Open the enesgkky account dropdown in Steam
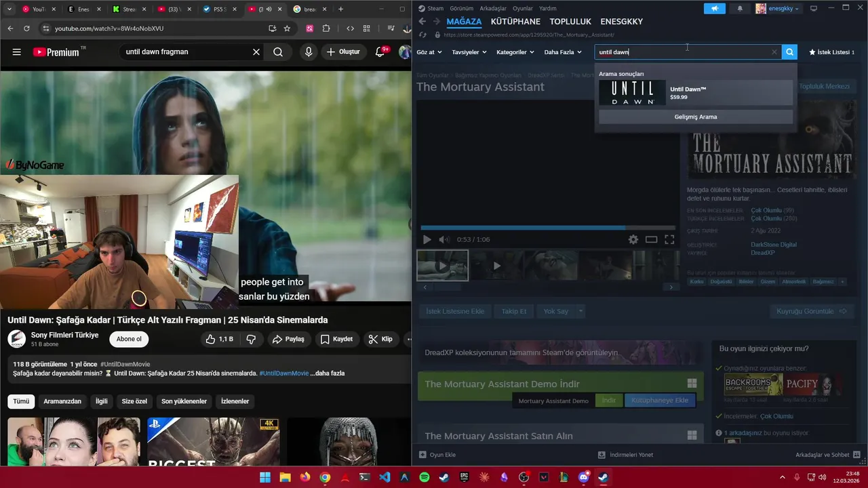 point(777,8)
